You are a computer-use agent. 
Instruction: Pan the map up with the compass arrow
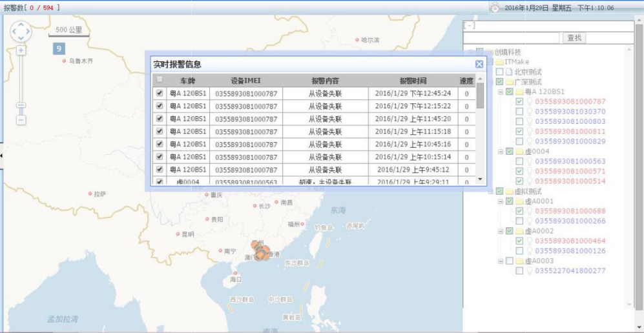click(21, 25)
